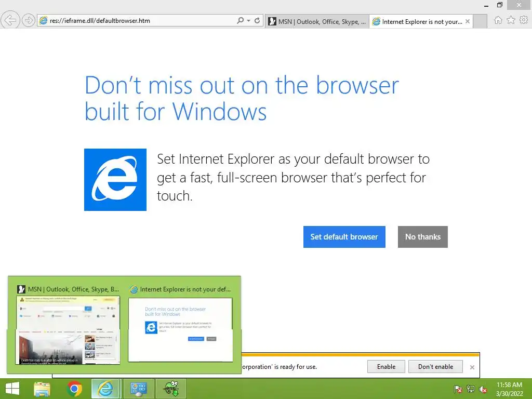This screenshot has width=532, height=399.
Task: Click the No thanks button
Action: click(x=423, y=237)
